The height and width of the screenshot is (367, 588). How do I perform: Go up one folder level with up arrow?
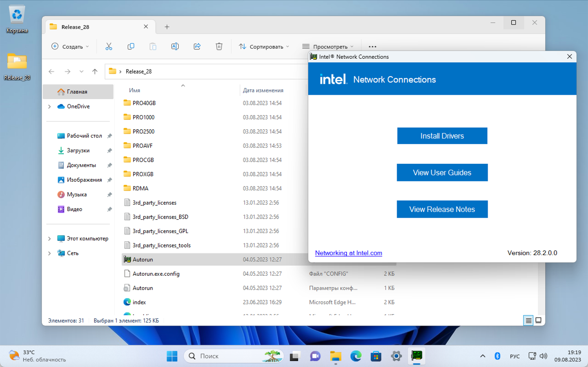click(x=95, y=71)
